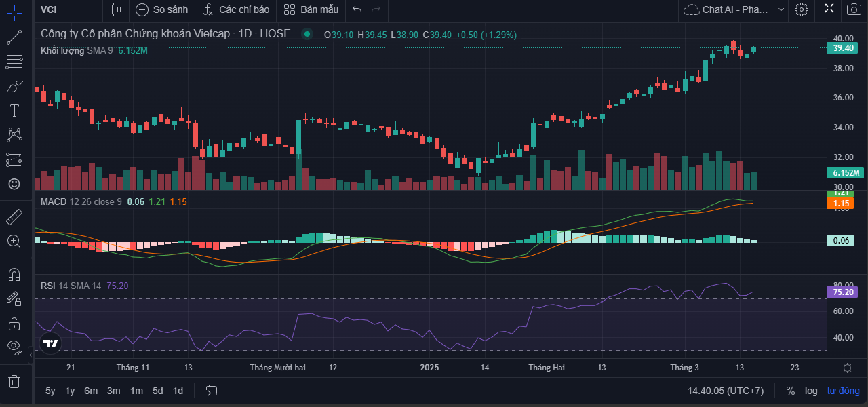Select the trend line drawing tool
The image size is (868, 407).
(x=14, y=37)
